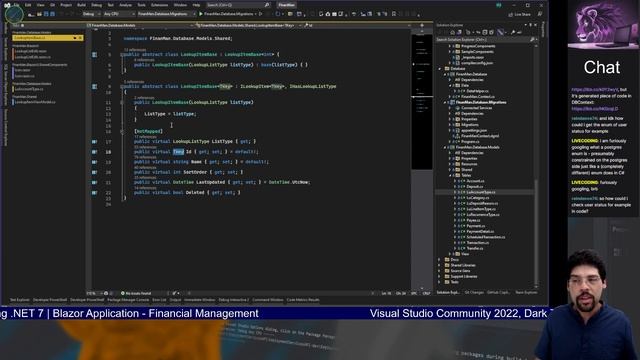Open the Debug configuration dropdown
This screenshot has height=360, width=640.
click(91, 14)
